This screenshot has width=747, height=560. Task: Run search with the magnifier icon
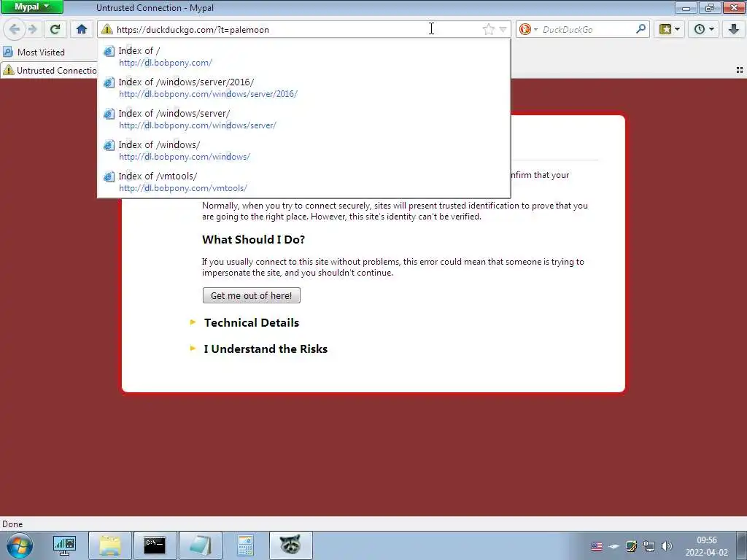tap(640, 29)
